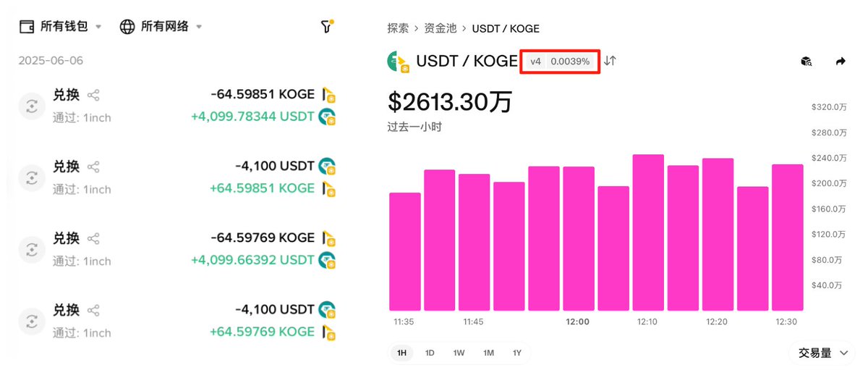Click the share arrow icon at top right
This screenshot has width=868, height=373.
pyautogui.click(x=840, y=62)
